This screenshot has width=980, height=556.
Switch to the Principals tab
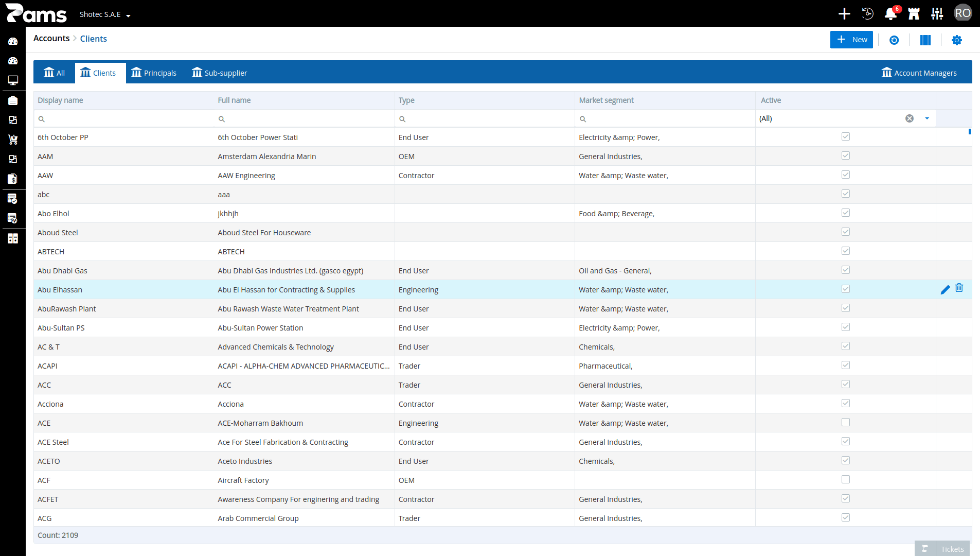click(x=154, y=73)
